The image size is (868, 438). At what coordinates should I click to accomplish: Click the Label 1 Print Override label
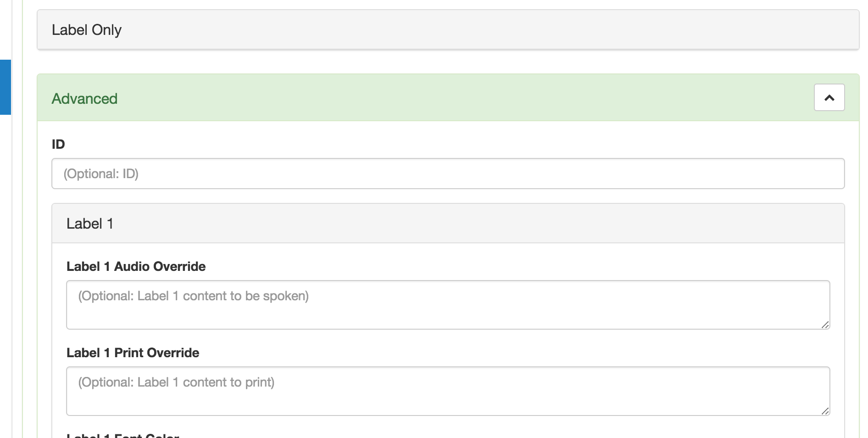[133, 353]
